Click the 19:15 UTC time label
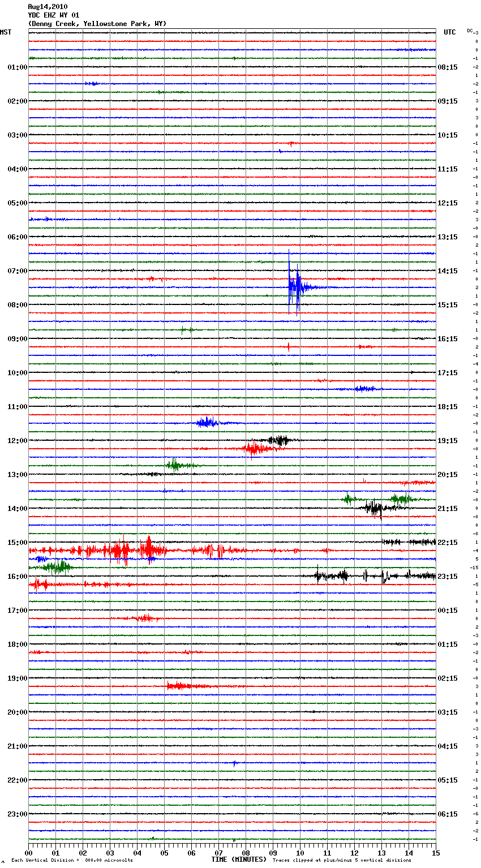Image resolution: width=481 pixels, height=868 pixels. 448,441
